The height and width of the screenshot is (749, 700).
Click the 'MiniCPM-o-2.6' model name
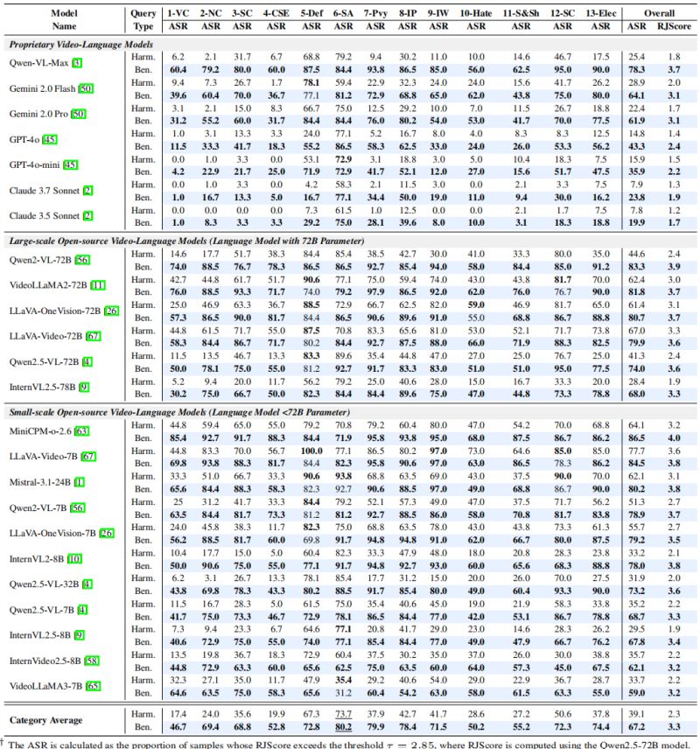(x=40, y=430)
